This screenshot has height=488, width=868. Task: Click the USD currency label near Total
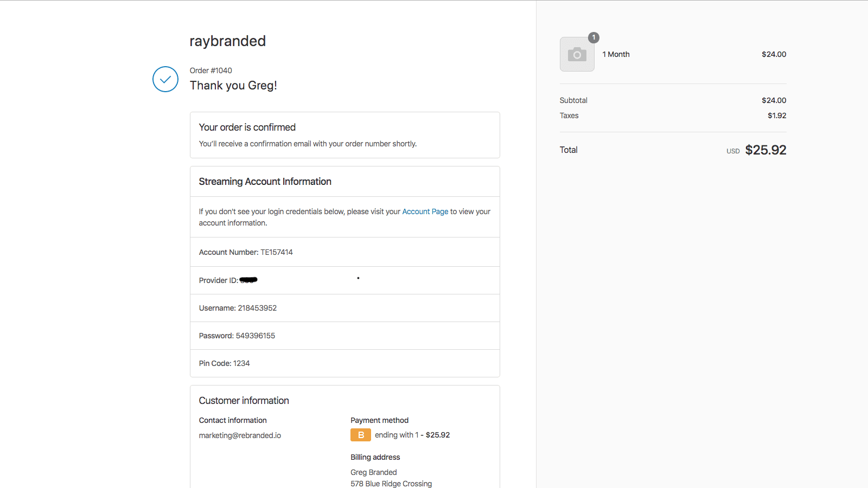(x=732, y=151)
